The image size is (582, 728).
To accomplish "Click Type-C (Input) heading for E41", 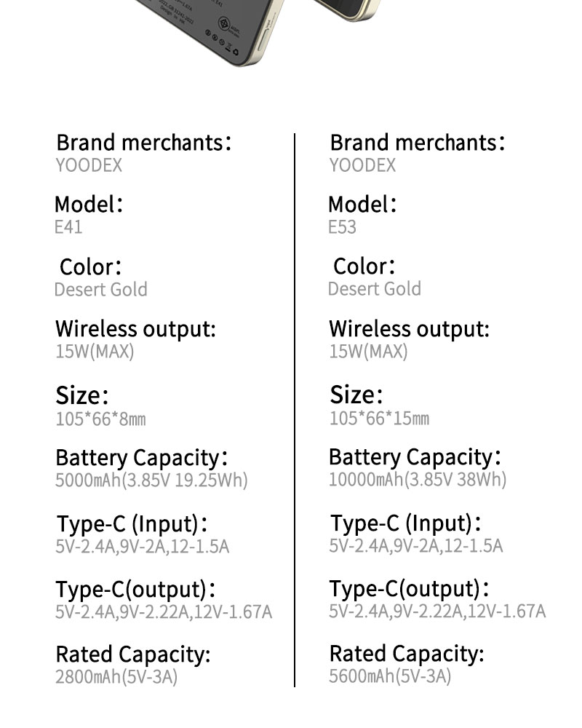I will click(132, 524).
